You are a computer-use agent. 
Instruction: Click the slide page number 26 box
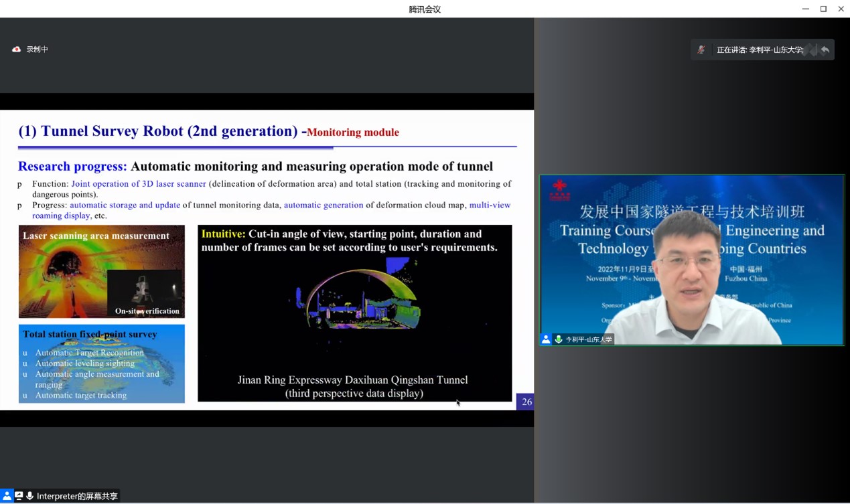click(x=526, y=402)
